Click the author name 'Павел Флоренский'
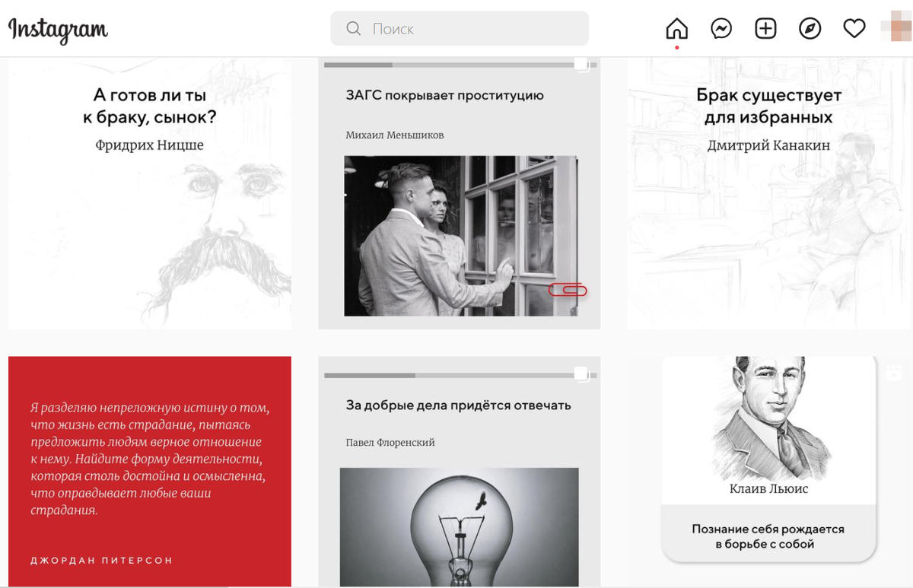 (x=390, y=442)
